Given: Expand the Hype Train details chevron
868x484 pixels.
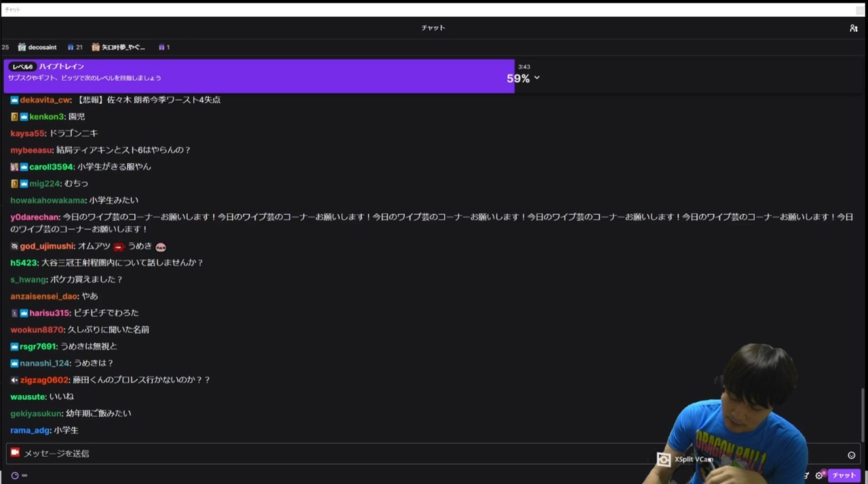Looking at the screenshot, I should click(x=537, y=78).
